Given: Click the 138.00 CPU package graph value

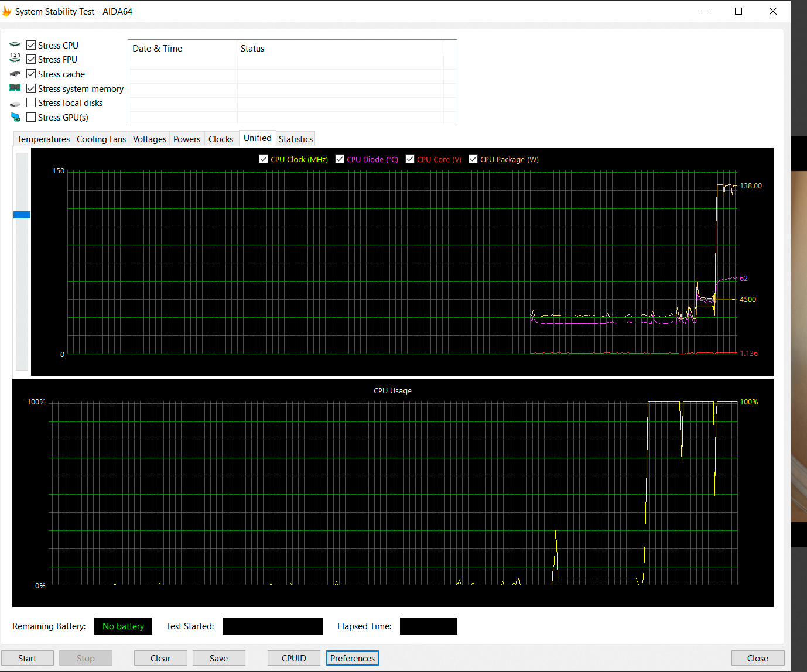Looking at the screenshot, I should [751, 186].
